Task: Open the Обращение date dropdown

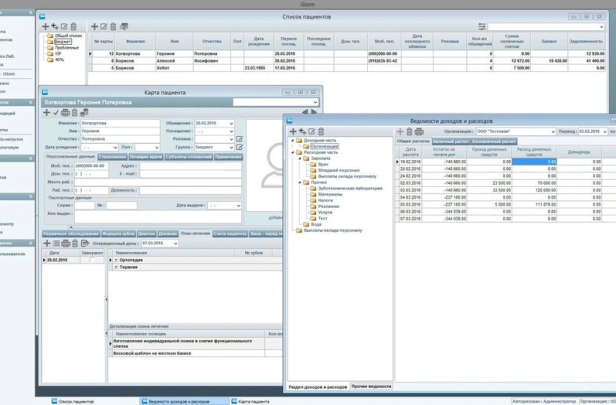Action: (x=230, y=122)
